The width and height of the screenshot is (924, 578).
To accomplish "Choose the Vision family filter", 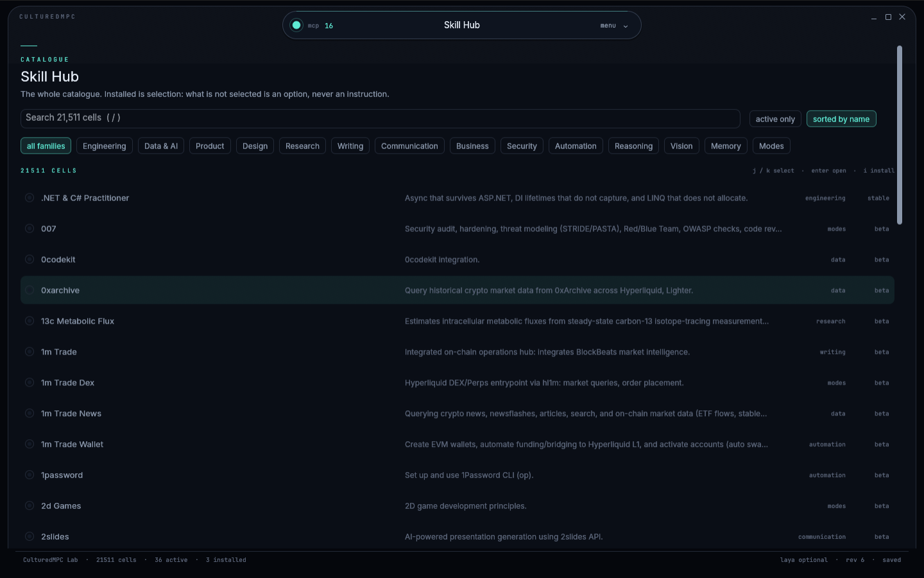I will [x=681, y=146].
